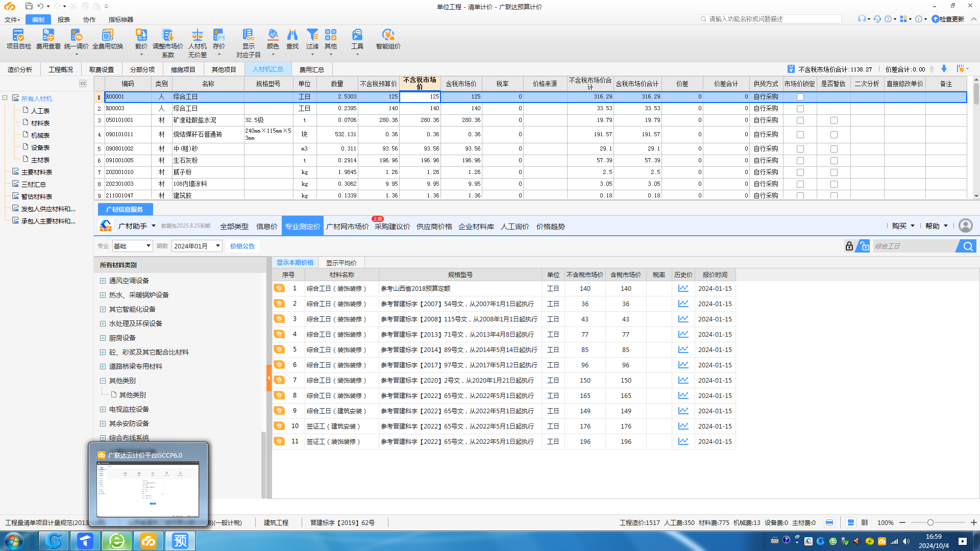Toggle 是否暂估 checkbox for 生石灰粉

coord(834,161)
